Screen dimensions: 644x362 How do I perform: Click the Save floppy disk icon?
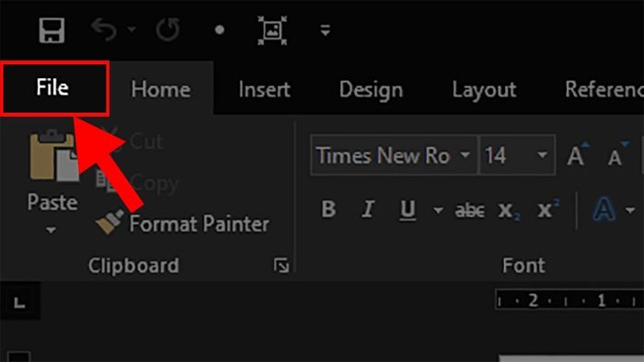52,30
